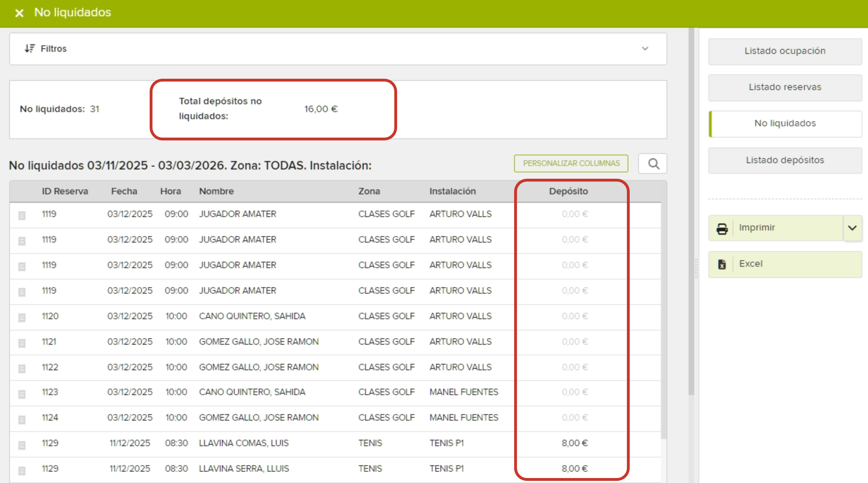868x483 pixels.
Task: Click the main vertical scrollbar
Action: tap(691, 213)
